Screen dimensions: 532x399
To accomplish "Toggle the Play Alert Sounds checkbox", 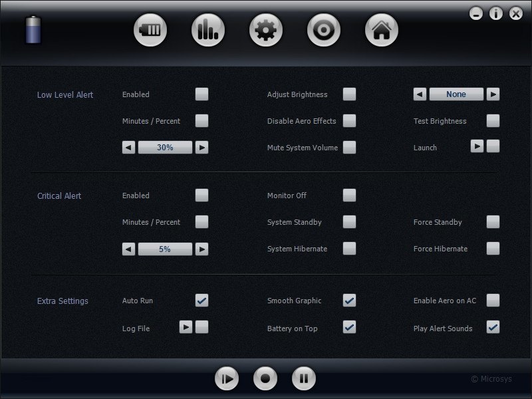I will 493,327.
